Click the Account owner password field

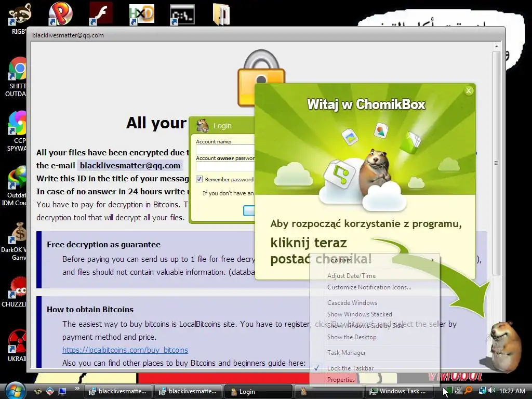coord(225,166)
